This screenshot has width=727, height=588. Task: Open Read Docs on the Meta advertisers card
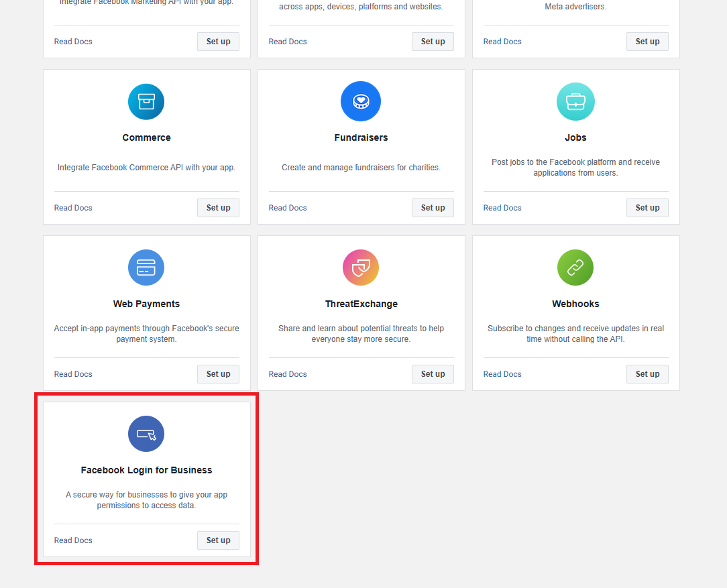(x=502, y=42)
